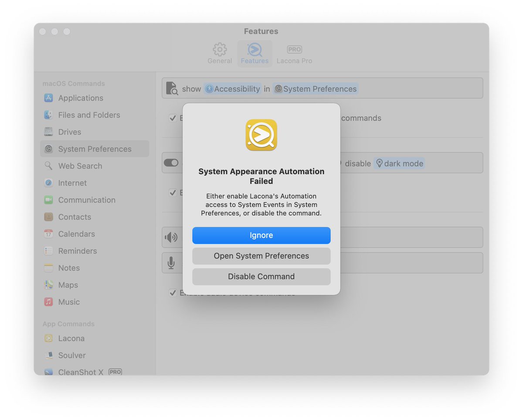Click the dark mode token
This screenshot has height=420, width=523.
coord(399,164)
